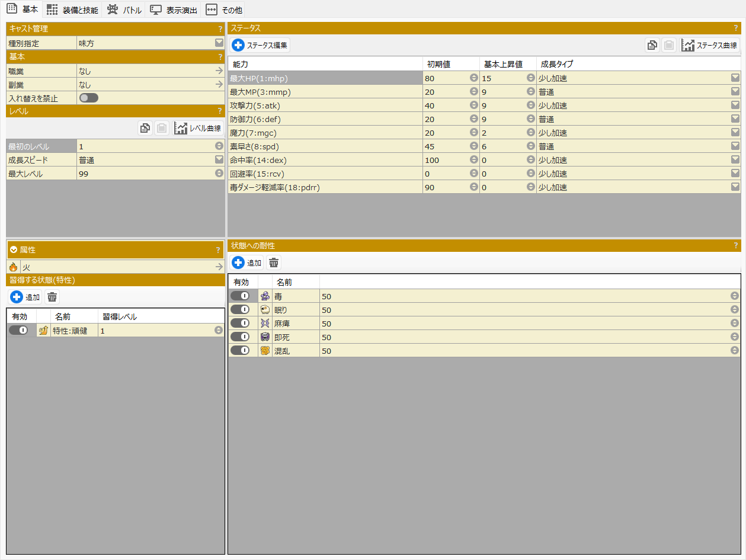Open the バトル tab
Image resolution: width=746 pixels, height=560 pixels.
point(124,10)
